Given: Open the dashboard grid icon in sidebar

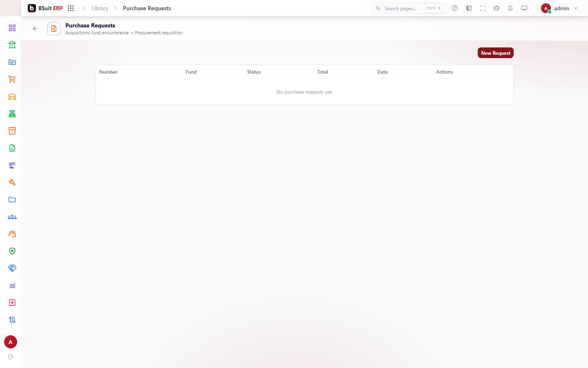Looking at the screenshot, I should 12,28.
